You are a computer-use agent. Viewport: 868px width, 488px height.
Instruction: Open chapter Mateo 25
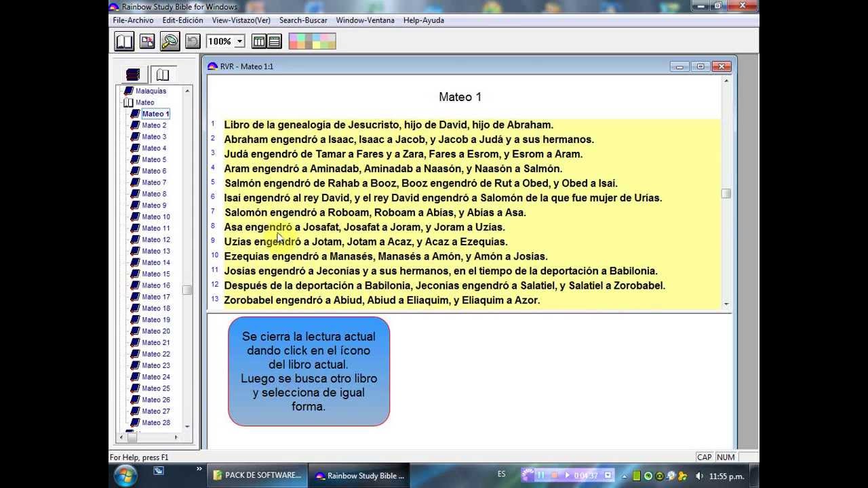coord(156,389)
